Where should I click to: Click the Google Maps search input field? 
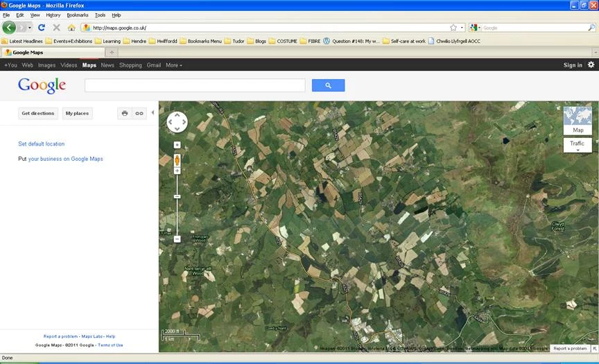(x=195, y=85)
